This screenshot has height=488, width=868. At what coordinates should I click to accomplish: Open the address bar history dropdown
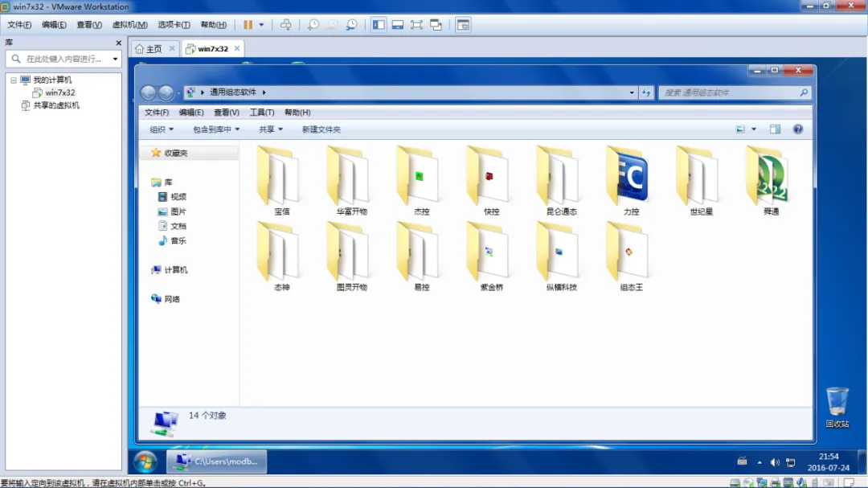pyautogui.click(x=632, y=92)
